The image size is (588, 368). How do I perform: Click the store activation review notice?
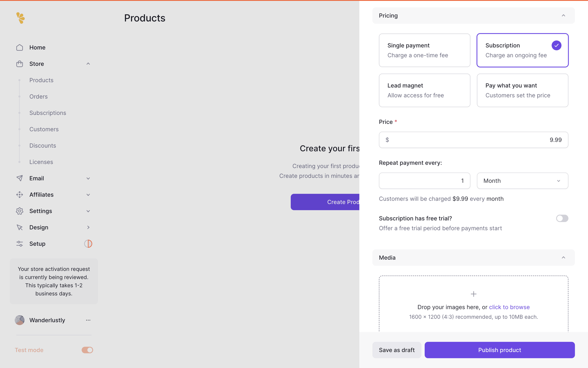tap(54, 281)
